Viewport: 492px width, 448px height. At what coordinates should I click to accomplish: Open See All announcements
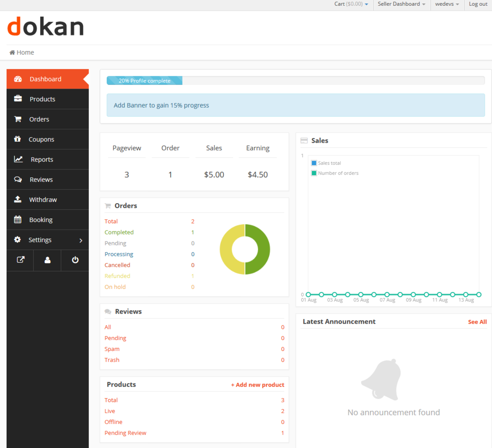(x=477, y=322)
